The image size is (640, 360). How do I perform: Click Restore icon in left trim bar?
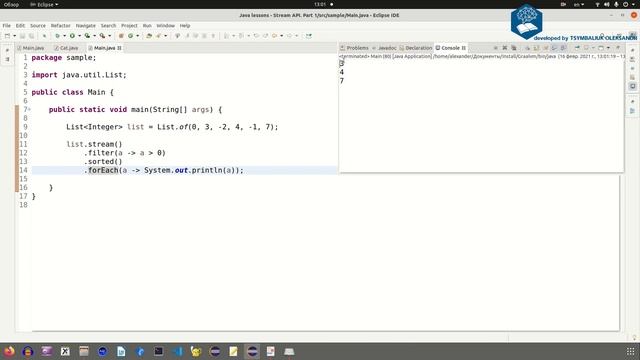pyautogui.click(x=7, y=50)
